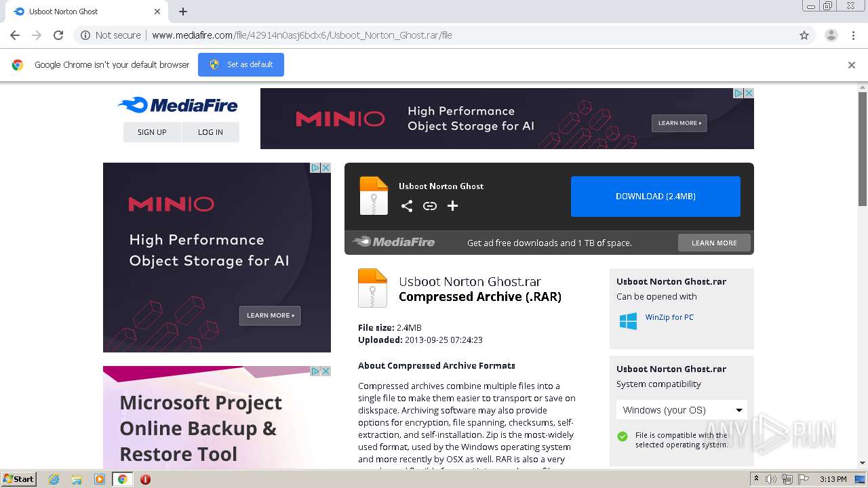This screenshot has width=868, height=488.
Task: Click the network icon in system tray
Action: (787, 479)
